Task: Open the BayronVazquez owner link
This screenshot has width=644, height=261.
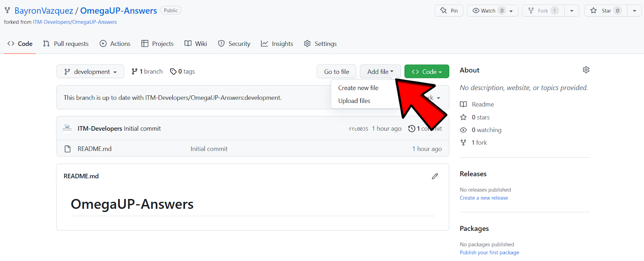Action: click(x=44, y=10)
